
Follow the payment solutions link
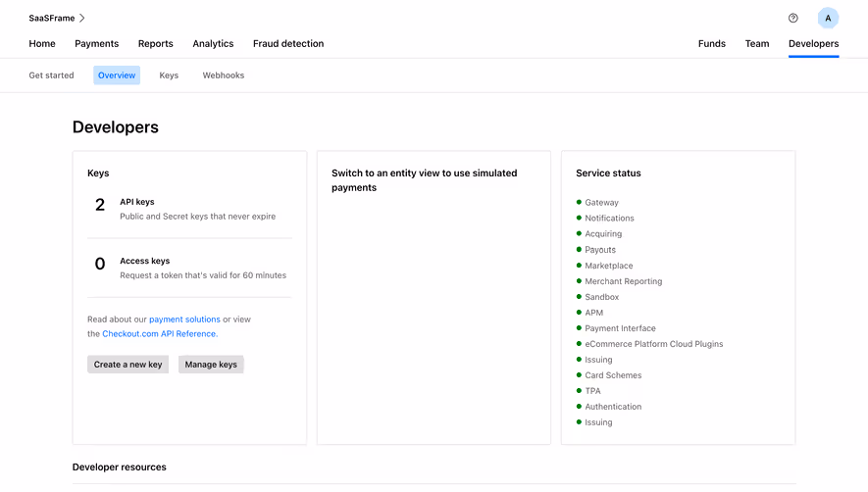point(184,320)
